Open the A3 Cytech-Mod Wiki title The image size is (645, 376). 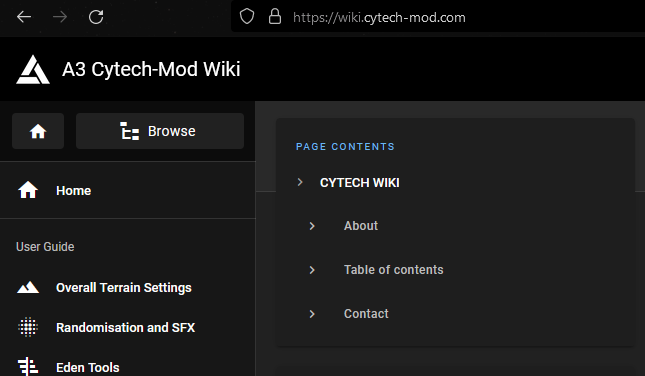151,69
